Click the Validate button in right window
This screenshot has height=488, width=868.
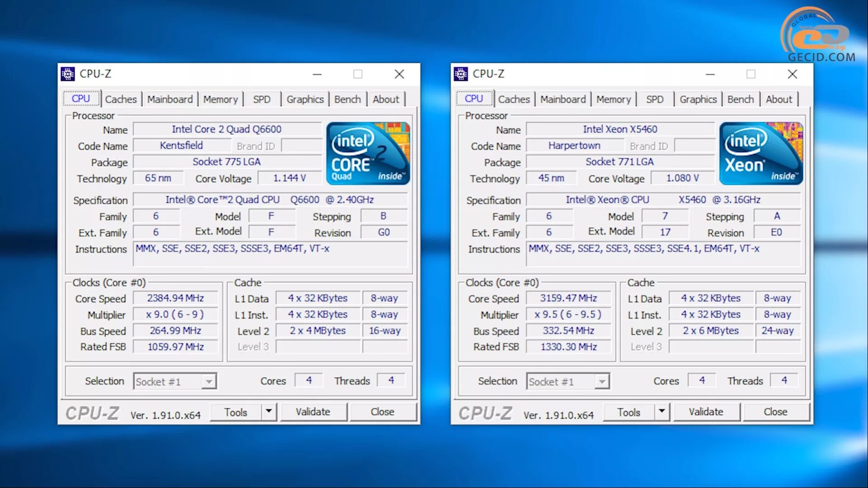(x=706, y=412)
